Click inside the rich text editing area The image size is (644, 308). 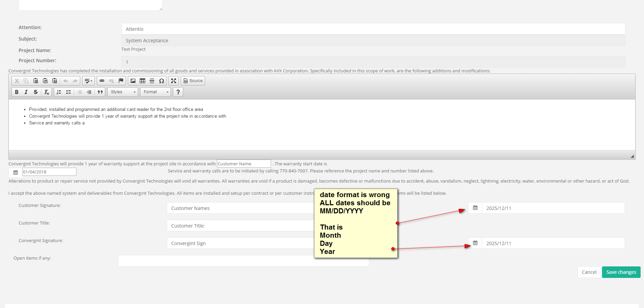tap(322, 125)
